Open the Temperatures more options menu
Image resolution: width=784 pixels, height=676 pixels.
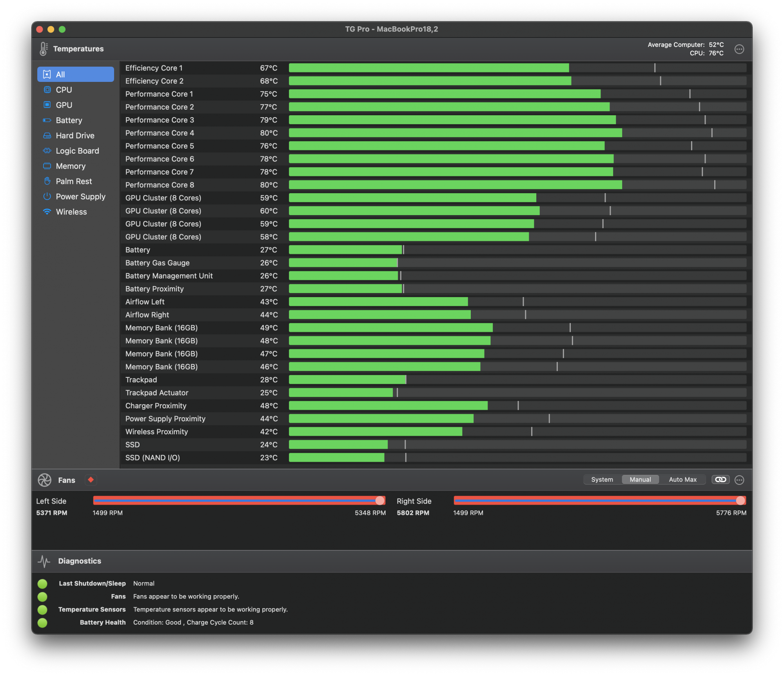click(x=739, y=49)
